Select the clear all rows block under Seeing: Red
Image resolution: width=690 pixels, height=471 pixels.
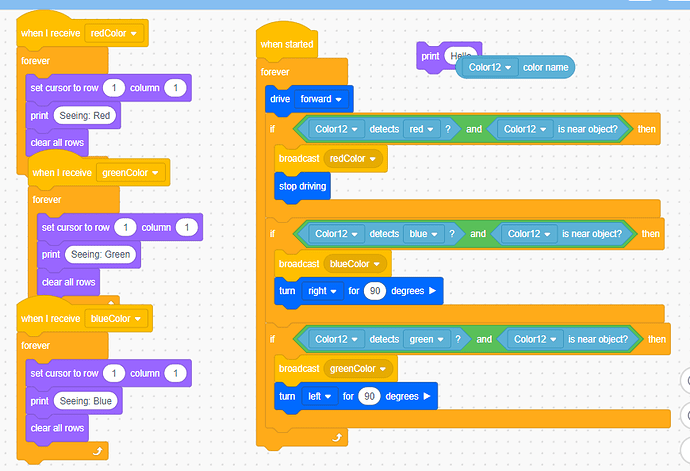pyautogui.click(x=57, y=143)
